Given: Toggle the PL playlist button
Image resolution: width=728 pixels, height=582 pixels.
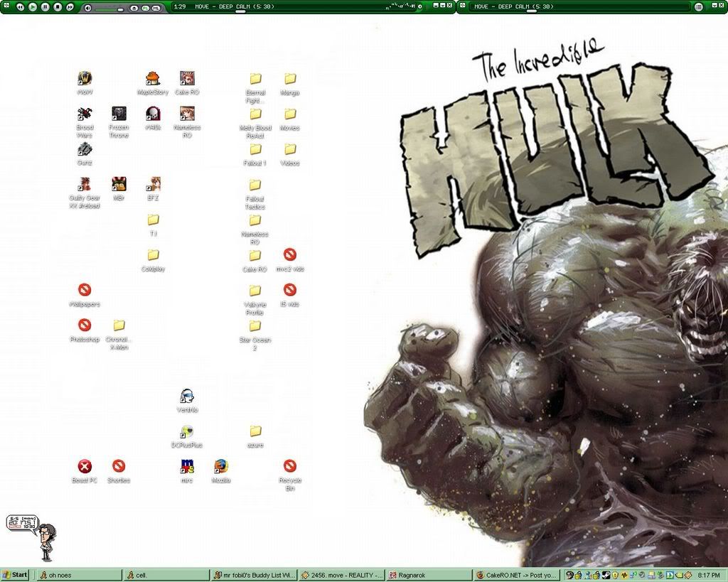Looking at the screenshot, I should 145,9.
